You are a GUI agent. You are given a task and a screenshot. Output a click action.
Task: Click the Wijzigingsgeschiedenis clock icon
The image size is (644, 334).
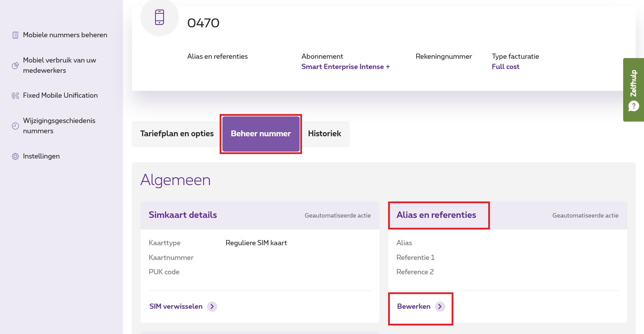point(15,126)
